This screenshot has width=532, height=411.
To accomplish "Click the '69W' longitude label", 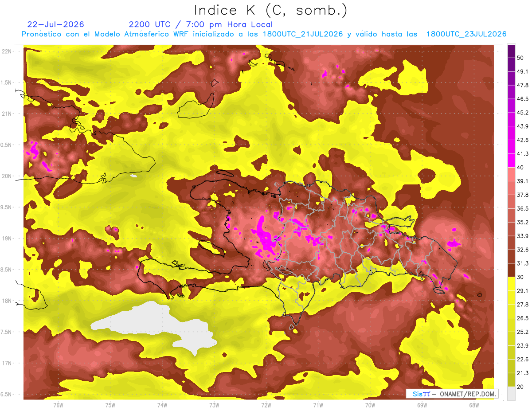I will coord(422,405).
